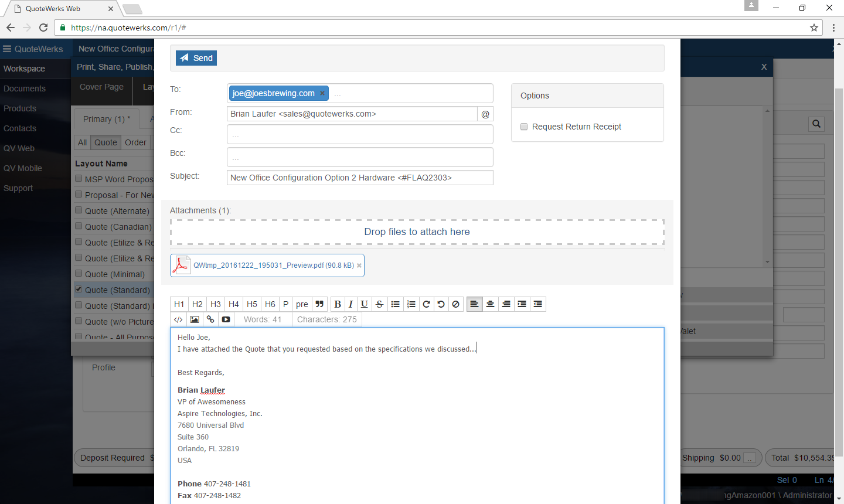Check the MSP Word Proposal layout checkbox
Viewport: 844px width, 504px height.
coord(79,179)
